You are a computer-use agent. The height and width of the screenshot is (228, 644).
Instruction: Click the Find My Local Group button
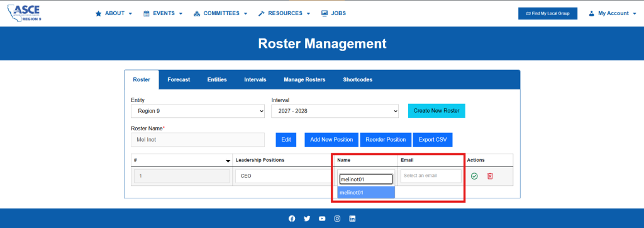548,14
